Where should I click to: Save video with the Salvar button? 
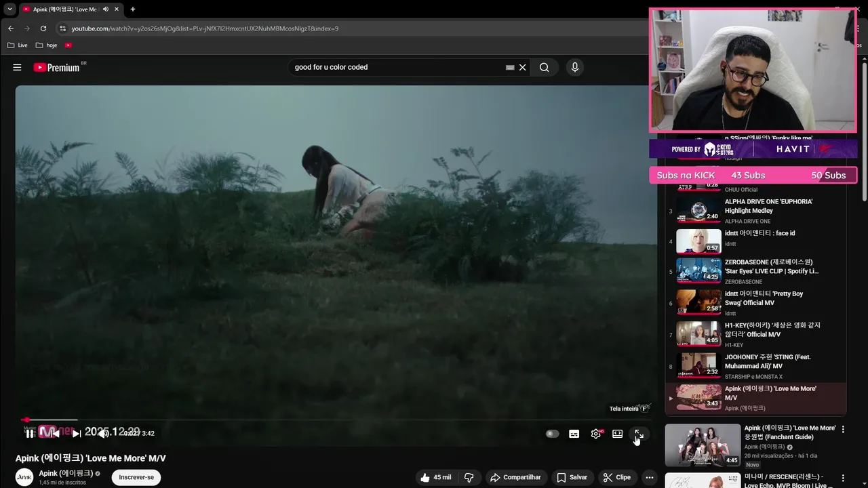click(x=572, y=477)
